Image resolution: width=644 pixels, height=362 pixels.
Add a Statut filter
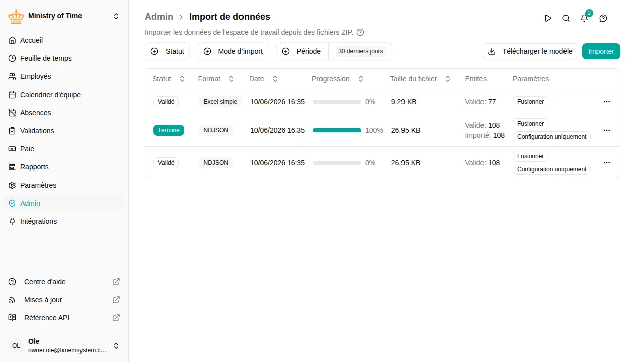pyautogui.click(x=167, y=51)
